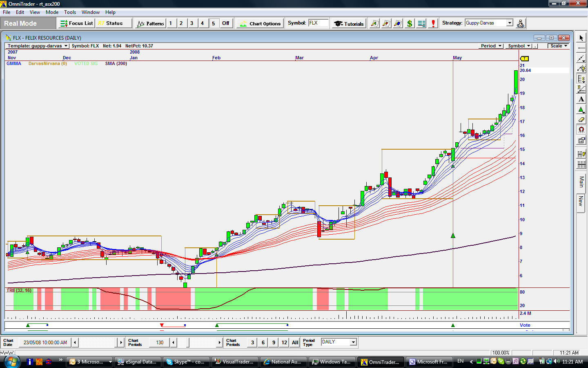Screen dimensions: 588x368
Task: Set chart periods to 12
Action: [x=284, y=342]
